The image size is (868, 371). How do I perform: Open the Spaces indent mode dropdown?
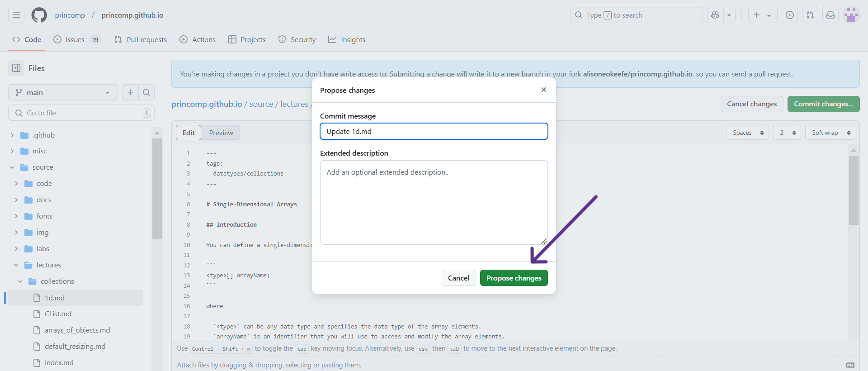coord(748,133)
